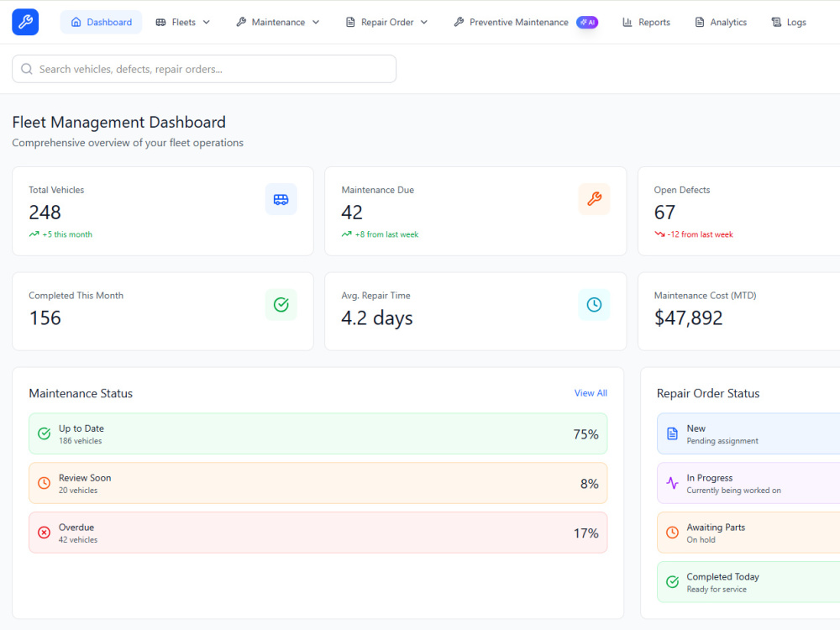Click the 8% Review Soon percentage
Viewport: 840px width, 630px height.
[590, 484]
